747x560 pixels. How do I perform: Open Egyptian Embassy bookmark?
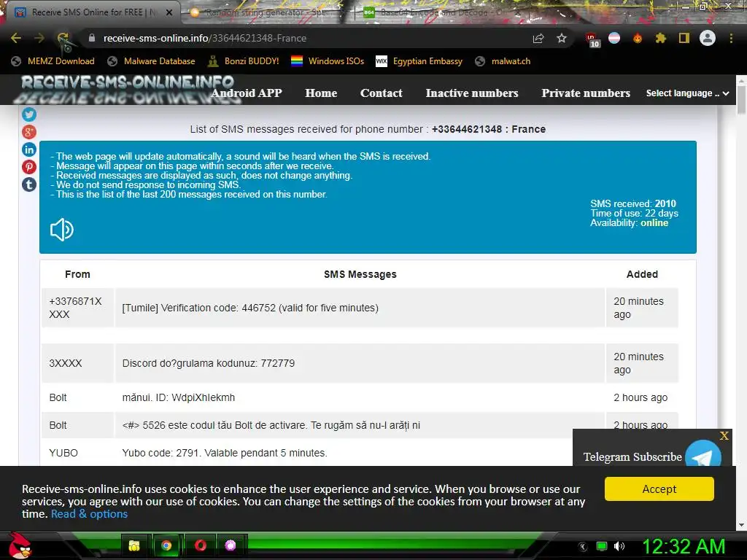tap(419, 61)
